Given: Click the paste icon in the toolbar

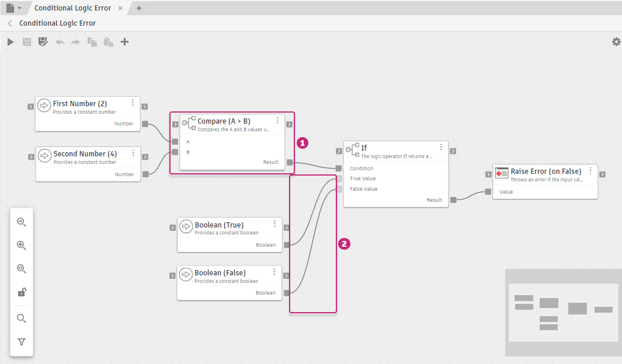Looking at the screenshot, I should pos(108,42).
